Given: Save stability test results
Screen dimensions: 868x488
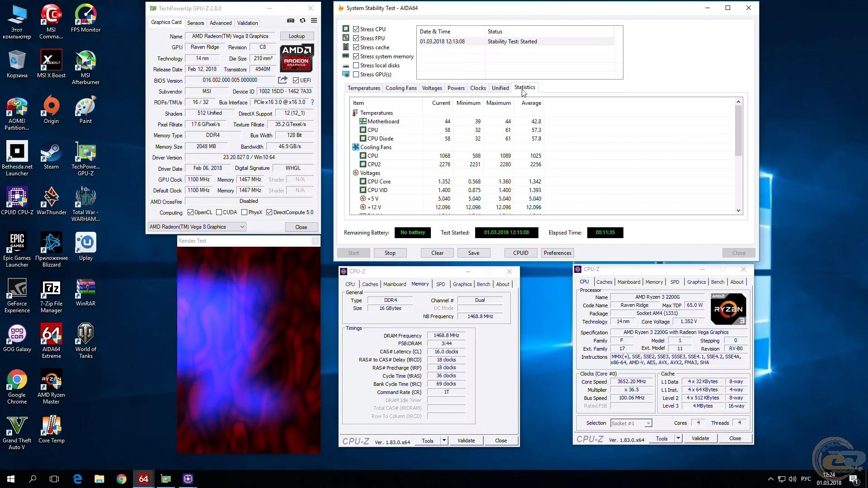Looking at the screenshot, I should click(474, 253).
